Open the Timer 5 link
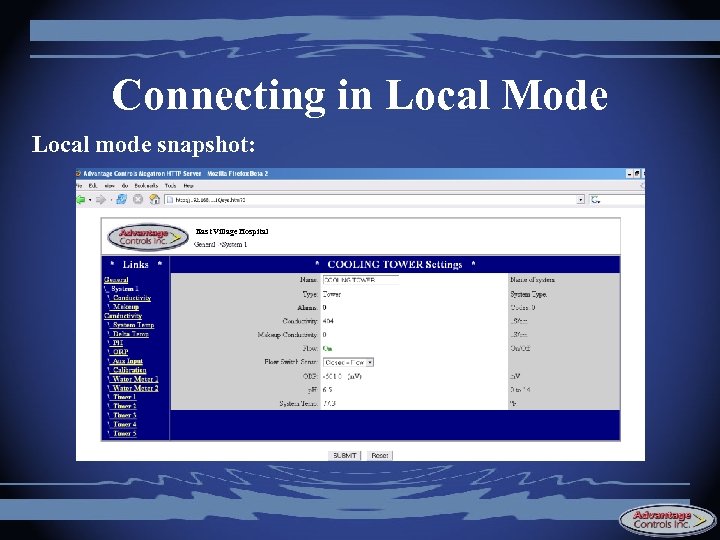Image resolution: width=720 pixels, height=540 pixels. tap(124, 433)
